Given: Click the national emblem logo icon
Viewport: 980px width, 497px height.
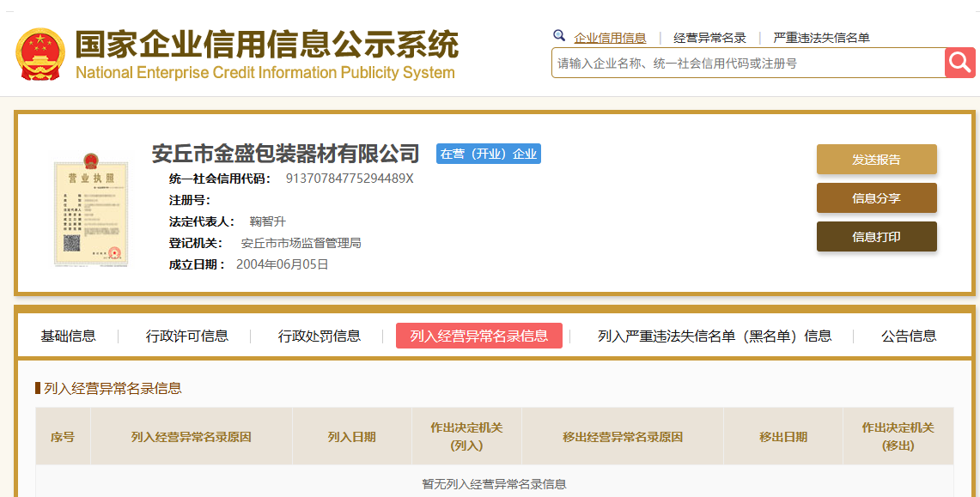Looking at the screenshot, I should click(40, 54).
